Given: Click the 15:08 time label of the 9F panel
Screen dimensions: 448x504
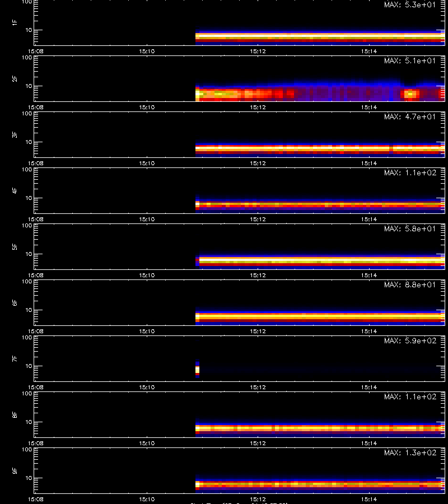Looking at the screenshot, I should coord(36,499).
